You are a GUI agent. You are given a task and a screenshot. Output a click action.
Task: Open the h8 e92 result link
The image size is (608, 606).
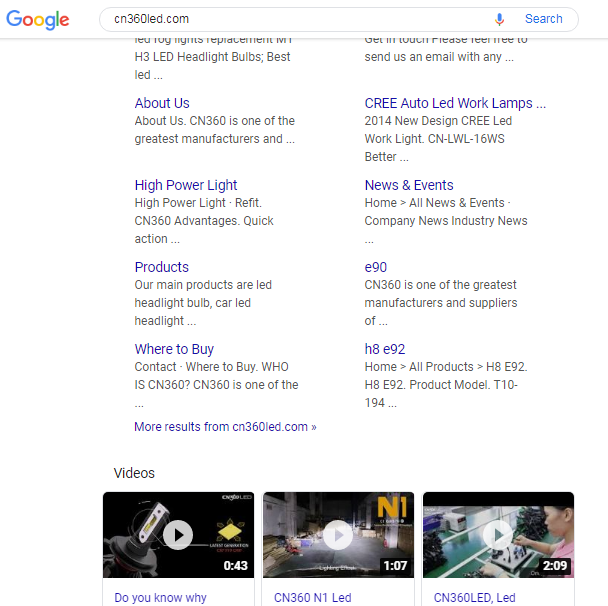385,349
